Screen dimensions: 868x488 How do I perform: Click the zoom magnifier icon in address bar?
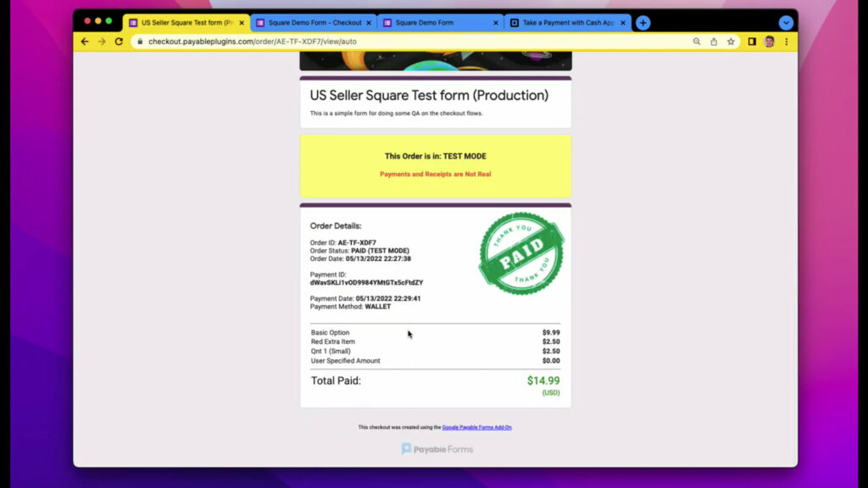click(697, 42)
